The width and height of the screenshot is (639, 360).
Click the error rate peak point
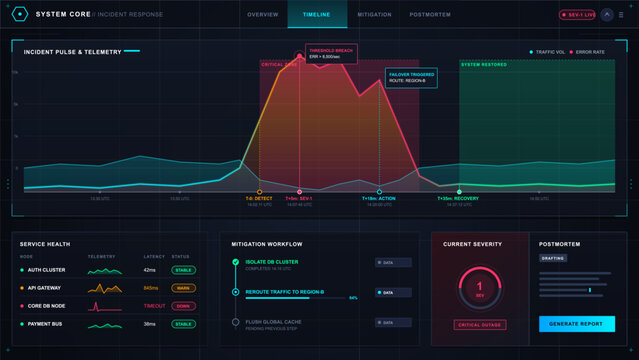(x=300, y=56)
